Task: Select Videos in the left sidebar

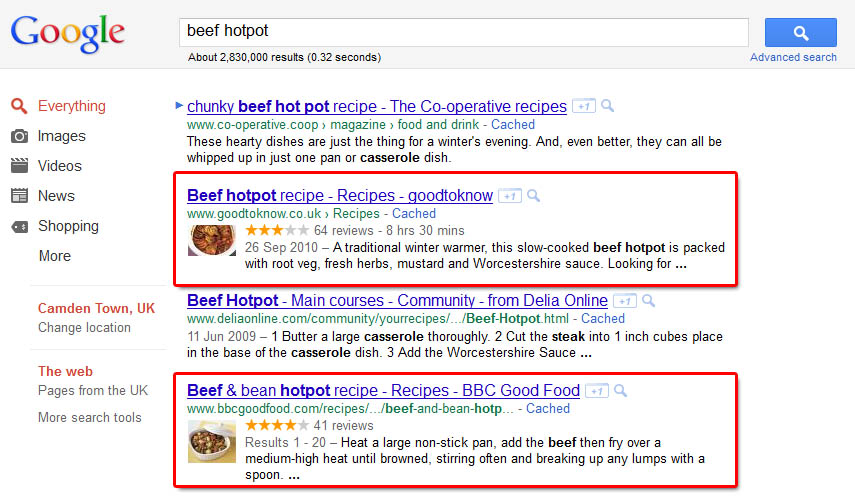Action: tap(59, 166)
